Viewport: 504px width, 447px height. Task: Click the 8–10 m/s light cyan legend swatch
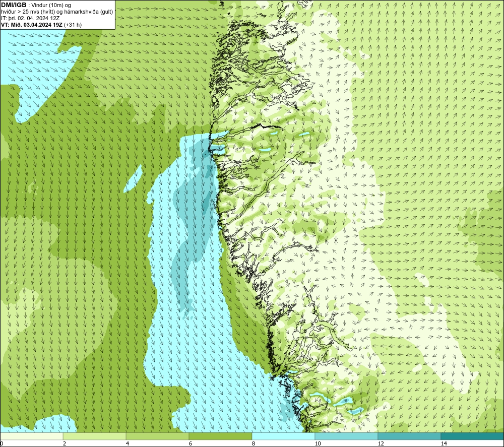pyautogui.click(x=283, y=436)
